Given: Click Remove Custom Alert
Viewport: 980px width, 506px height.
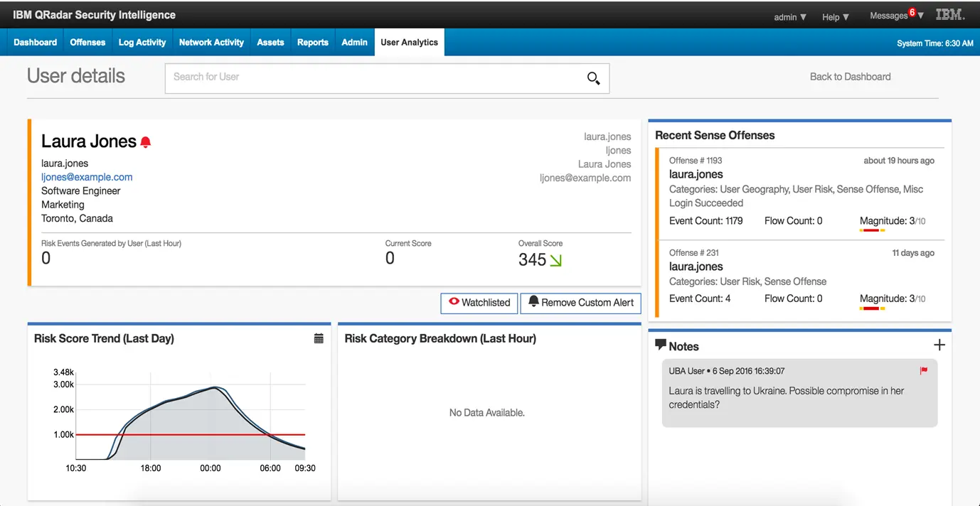Looking at the screenshot, I should pos(580,303).
